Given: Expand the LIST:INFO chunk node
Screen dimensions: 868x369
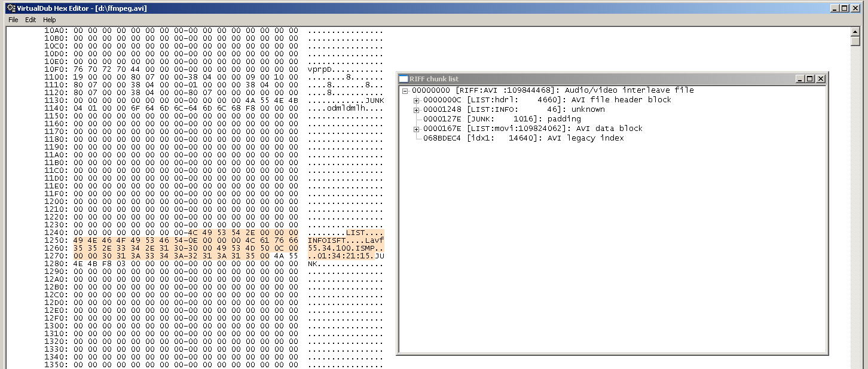Looking at the screenshot, I should pyautogui.click(x=417, y=109).
